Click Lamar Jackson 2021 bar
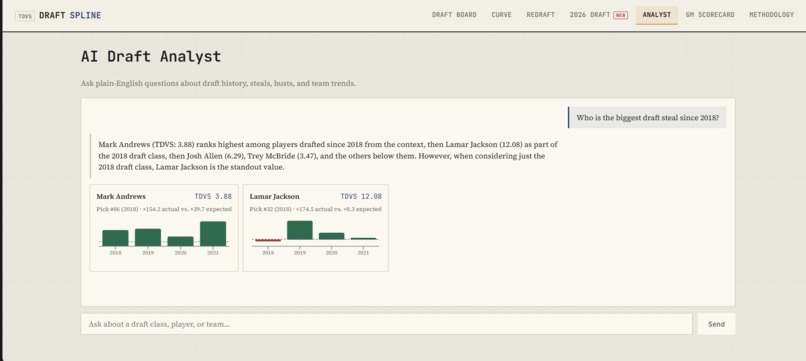806x361 pixels. pyautogui.click(x=363, y=239)
